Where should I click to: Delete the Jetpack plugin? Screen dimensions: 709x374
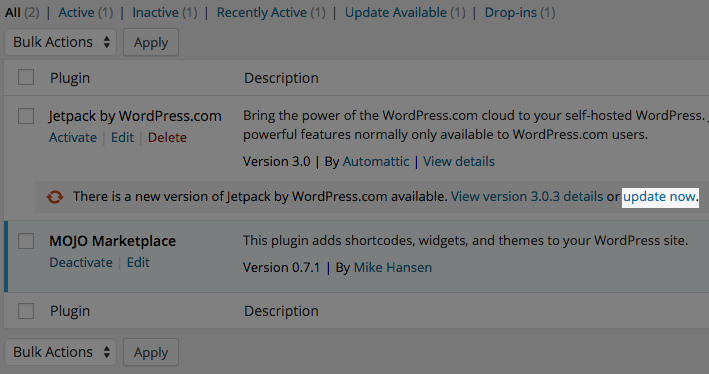click(167, 137)
